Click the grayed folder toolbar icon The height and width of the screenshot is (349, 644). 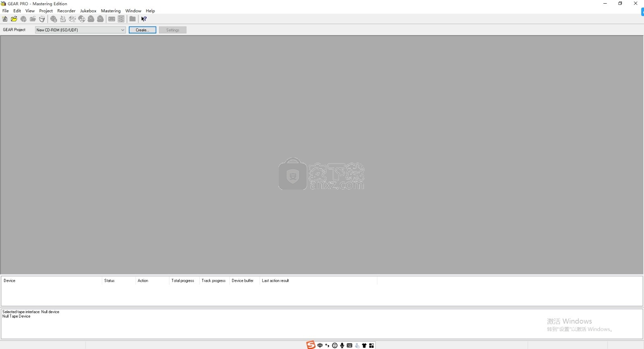point(132,19)
